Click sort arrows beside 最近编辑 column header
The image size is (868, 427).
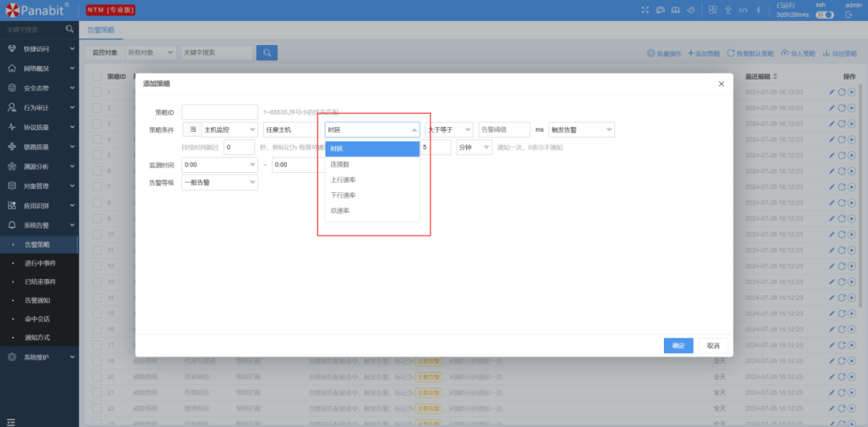[775, 76]
